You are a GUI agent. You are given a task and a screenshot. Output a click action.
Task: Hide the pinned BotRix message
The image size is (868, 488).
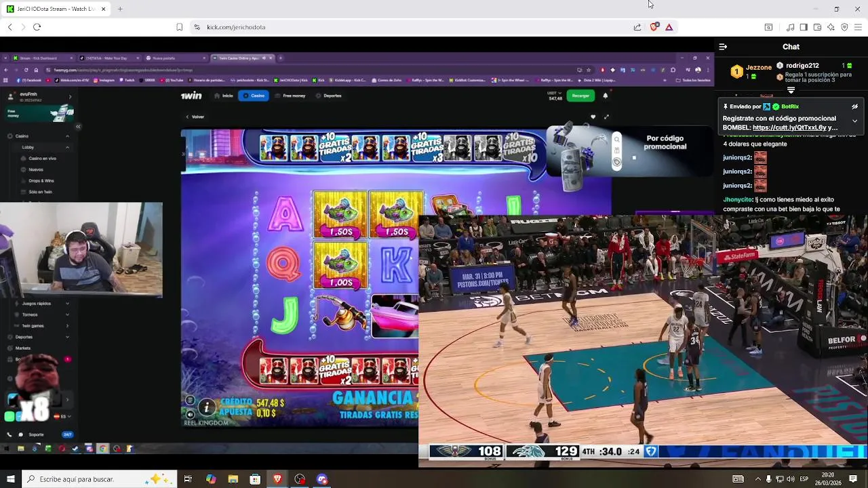[x=854, y=106]
